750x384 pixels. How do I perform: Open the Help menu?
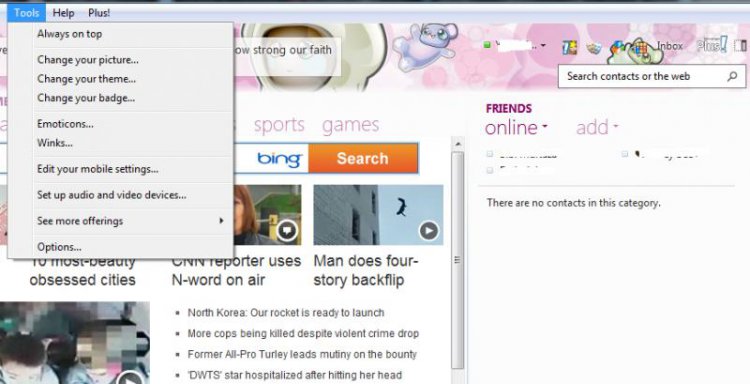click(63, 13)
